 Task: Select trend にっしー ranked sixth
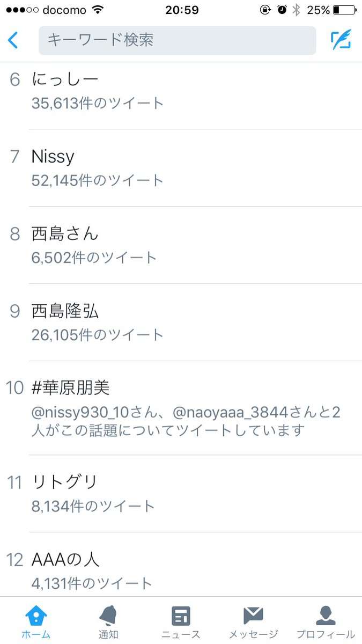(64, 78)
